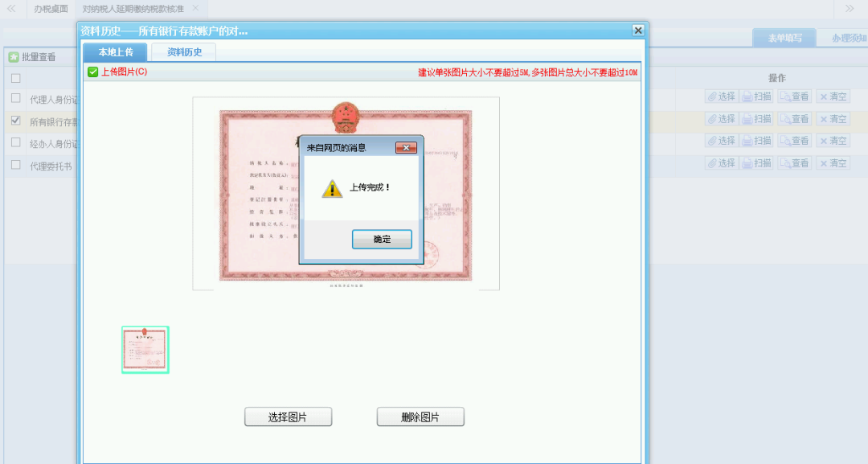This screenshot has height=464, width=868.
Task: Toggle the select-all header checkbox
Action: pyautogui.click(x=15, y=78)
